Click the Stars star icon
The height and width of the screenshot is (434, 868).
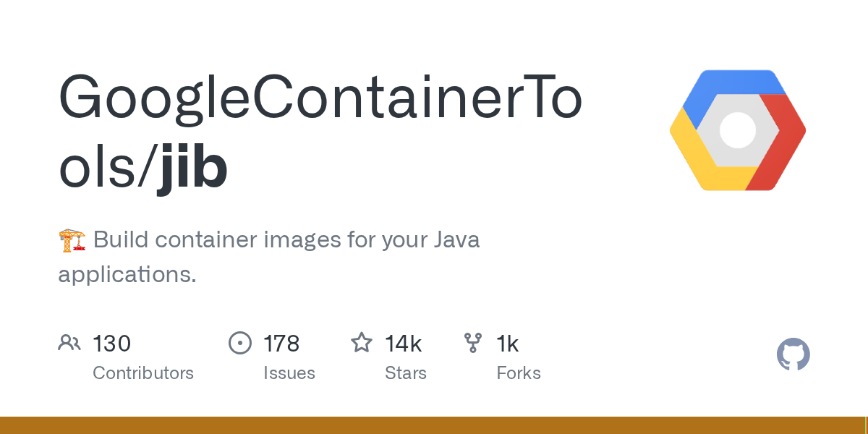tap(362, 341)
